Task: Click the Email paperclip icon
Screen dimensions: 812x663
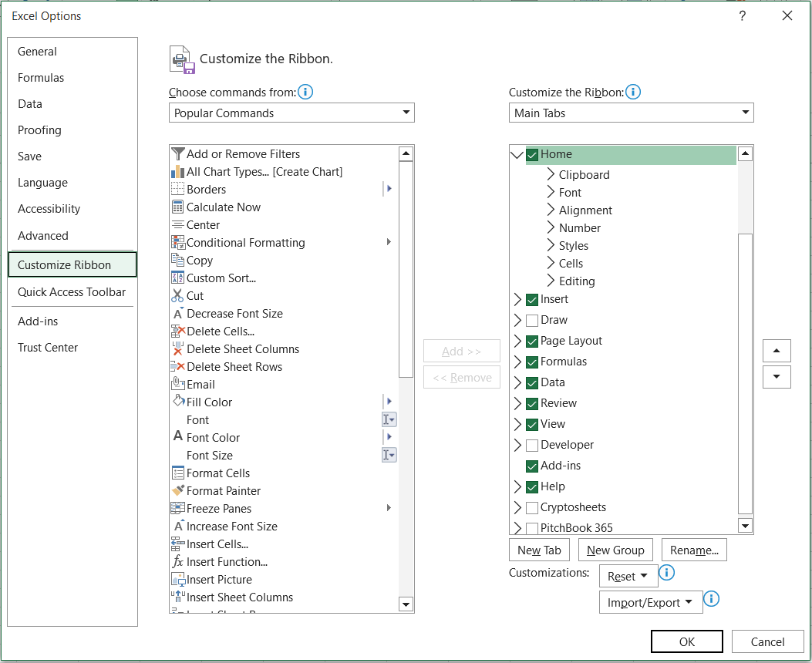Action: pyautogui.click(x=178, y=385)
